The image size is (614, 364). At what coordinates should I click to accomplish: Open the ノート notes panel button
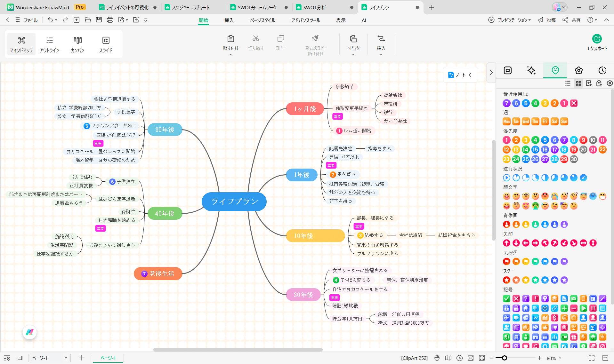pos(460,75)
